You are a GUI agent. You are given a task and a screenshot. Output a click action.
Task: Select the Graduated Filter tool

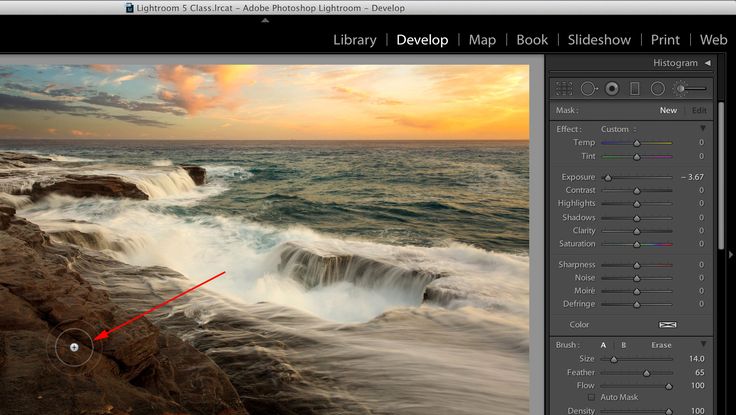(634, 89)
